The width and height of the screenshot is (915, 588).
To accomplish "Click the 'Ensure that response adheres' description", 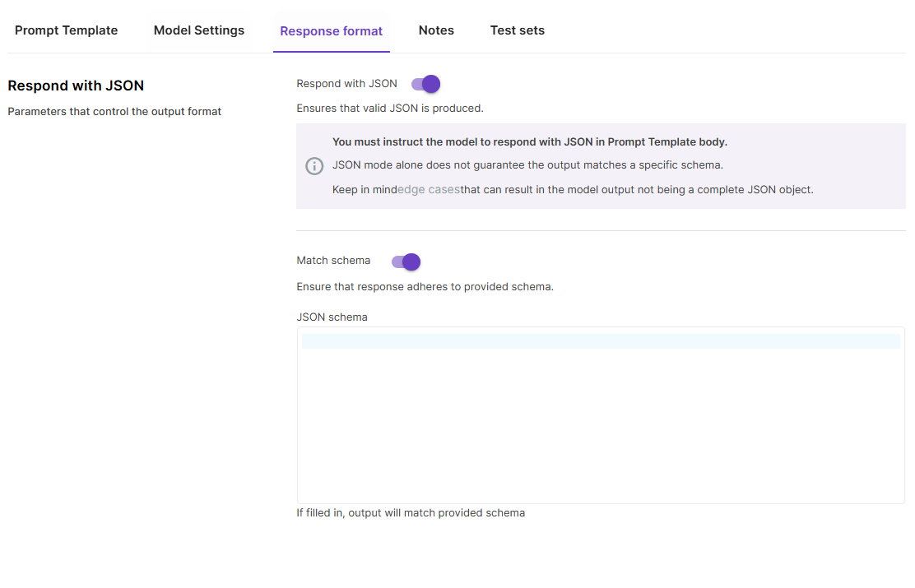I will point(425,288).
